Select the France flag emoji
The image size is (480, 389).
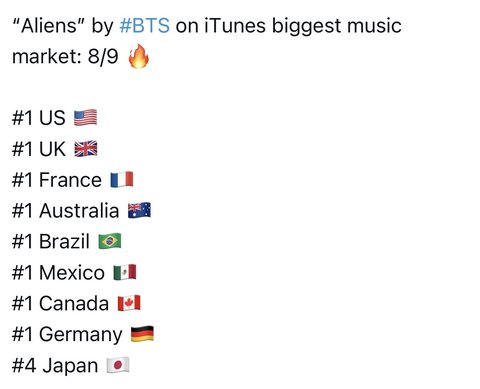click(x=122, y=180)
